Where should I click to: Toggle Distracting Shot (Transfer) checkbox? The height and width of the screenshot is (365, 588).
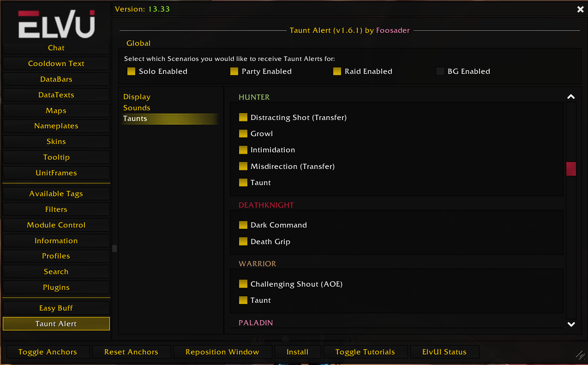tap(243, 118)
